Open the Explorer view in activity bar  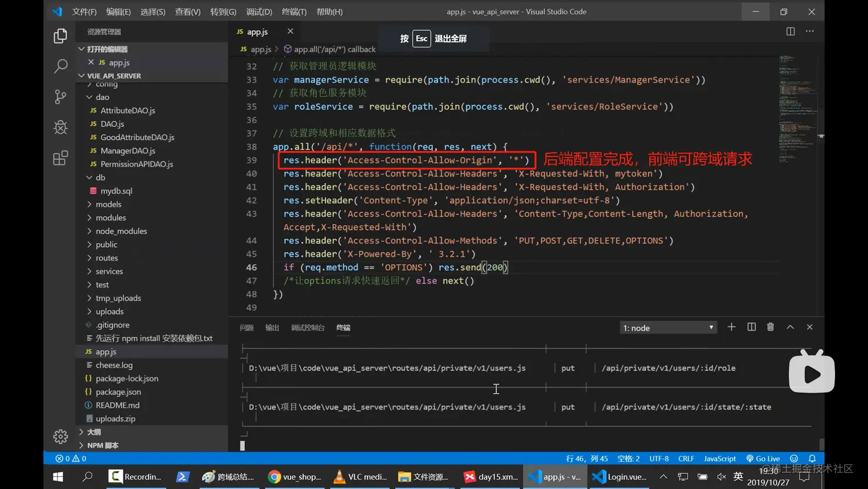(60, 36)
